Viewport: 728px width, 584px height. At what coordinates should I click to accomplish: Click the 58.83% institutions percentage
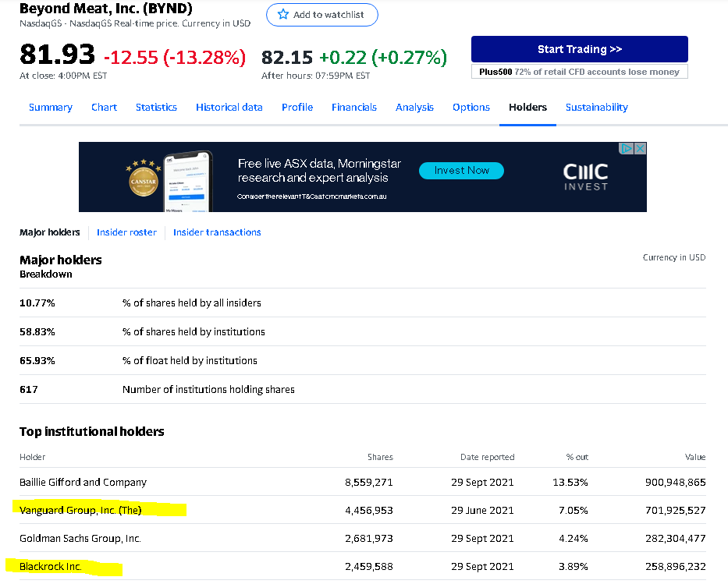click(37, 331)
